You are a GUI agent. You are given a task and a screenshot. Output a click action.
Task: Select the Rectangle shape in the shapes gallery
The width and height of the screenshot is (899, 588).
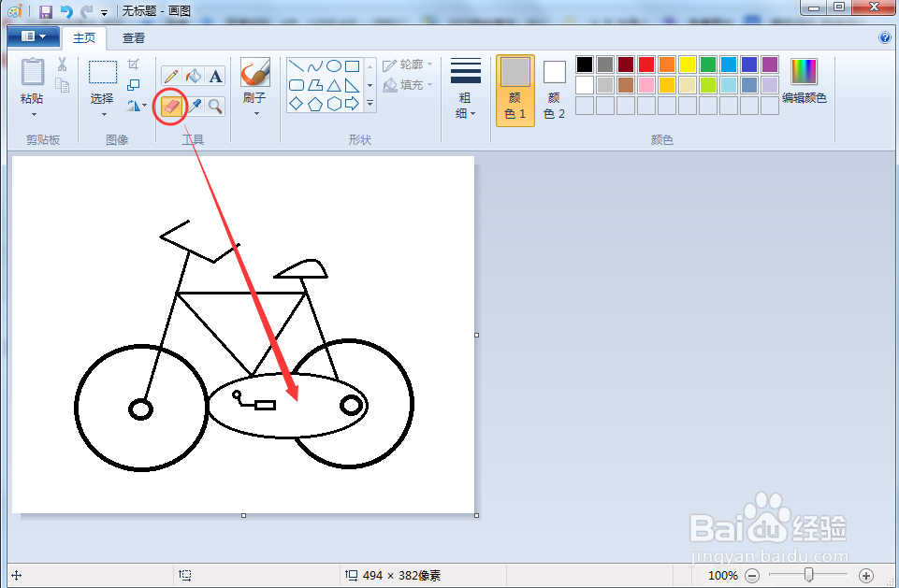click(354, 65)
